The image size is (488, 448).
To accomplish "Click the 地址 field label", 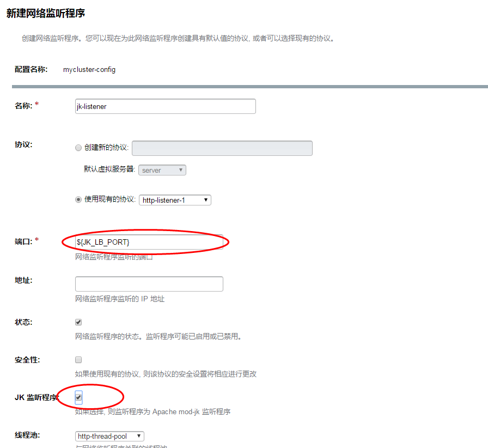I will pyautogui.click(x=23, y=280).
